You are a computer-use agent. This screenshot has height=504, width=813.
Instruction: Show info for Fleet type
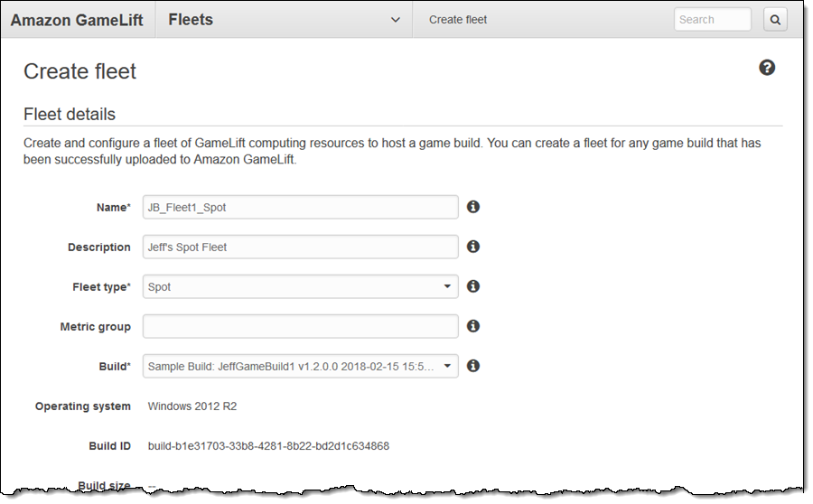point(472,286)
